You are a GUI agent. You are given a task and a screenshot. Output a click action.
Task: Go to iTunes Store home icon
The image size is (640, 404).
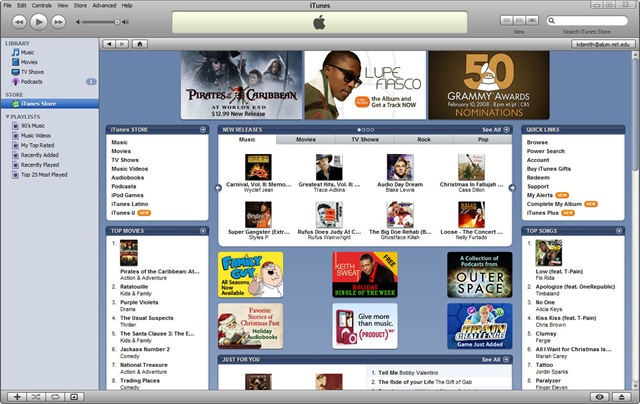(140, 44)
